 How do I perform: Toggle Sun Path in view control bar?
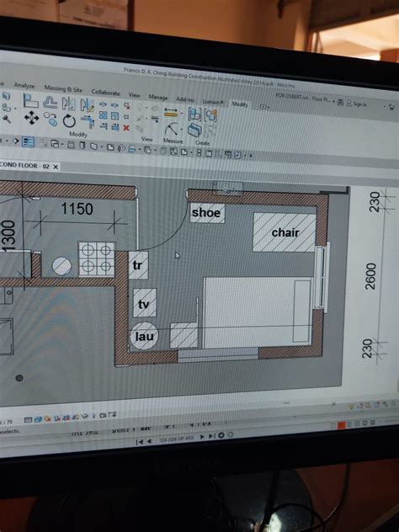[47, 418]
